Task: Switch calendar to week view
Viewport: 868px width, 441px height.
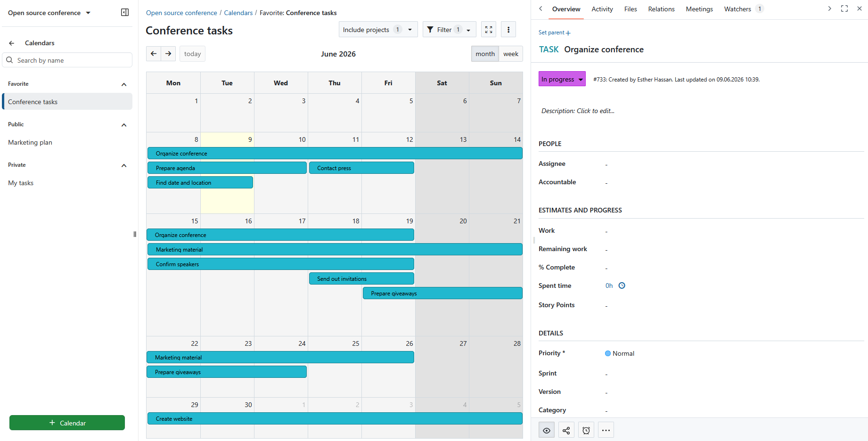Action: (x=511, y=54)
